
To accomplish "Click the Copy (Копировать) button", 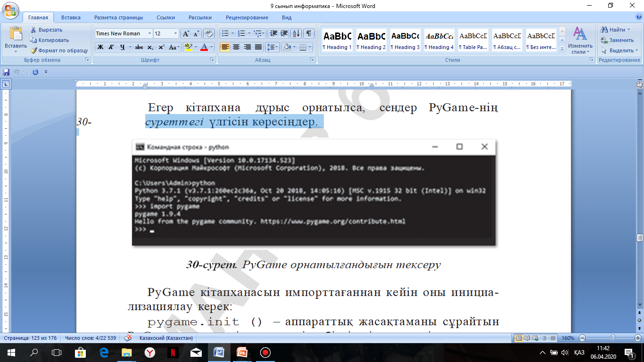I will click(50, 40).
